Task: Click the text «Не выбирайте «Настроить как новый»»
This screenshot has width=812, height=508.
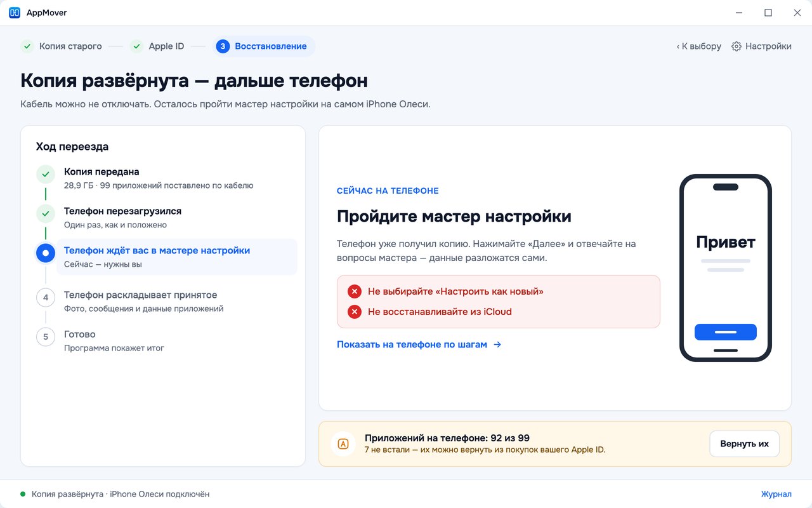Action: (x=455, y=291)
